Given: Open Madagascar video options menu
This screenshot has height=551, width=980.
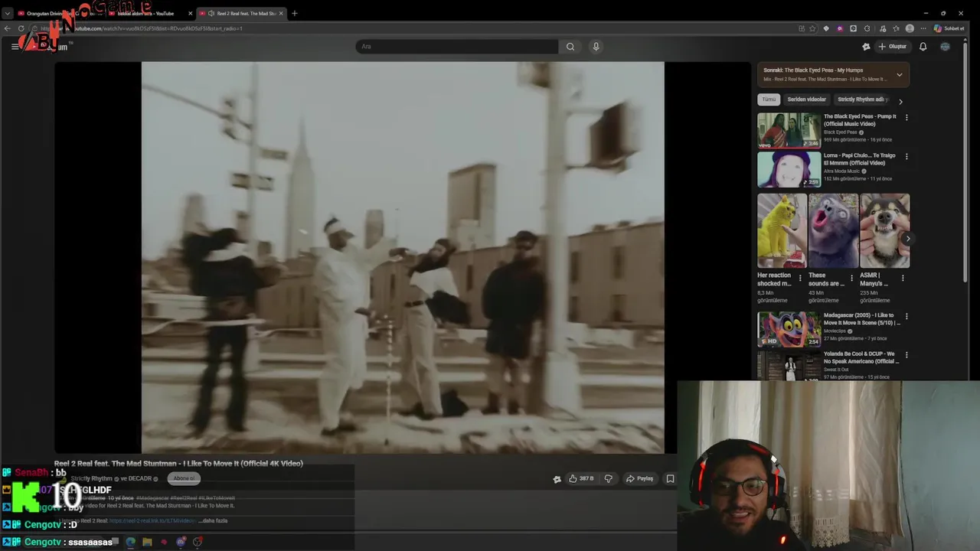Looking at the screenshot, I should point(906,316).
